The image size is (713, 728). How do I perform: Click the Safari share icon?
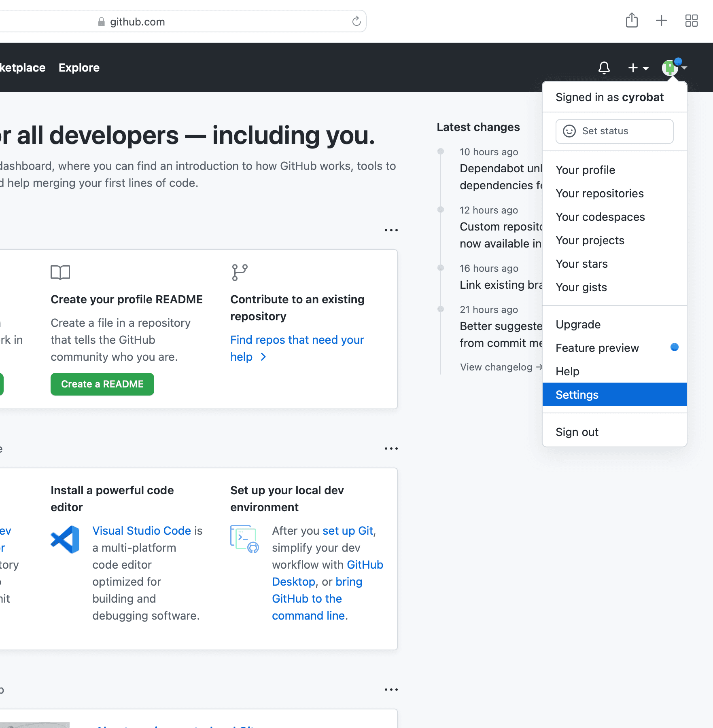[632, 20]
